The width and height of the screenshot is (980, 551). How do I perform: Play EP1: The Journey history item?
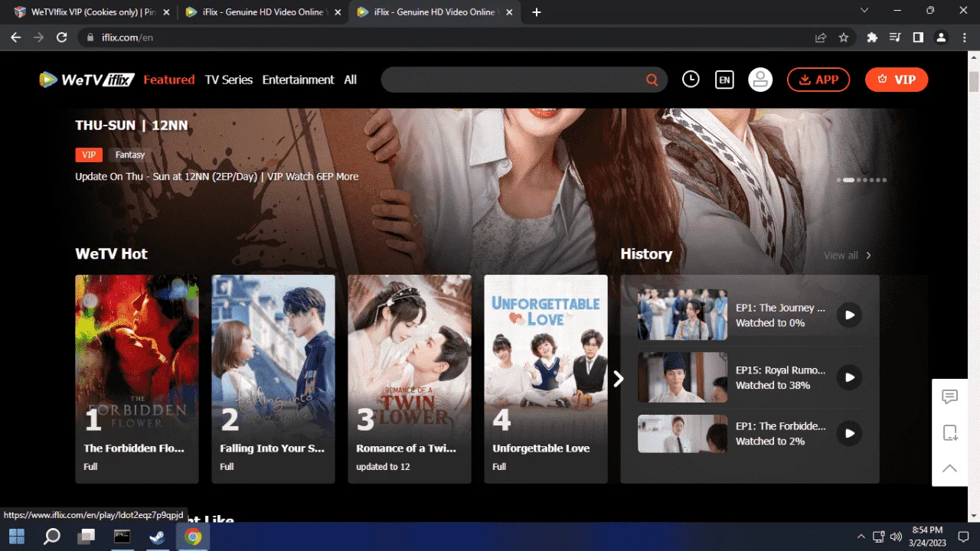(x=849, y=315)
